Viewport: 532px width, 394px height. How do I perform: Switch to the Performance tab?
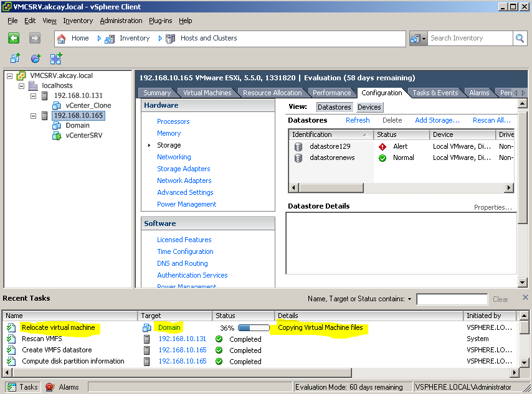[331, 93]
